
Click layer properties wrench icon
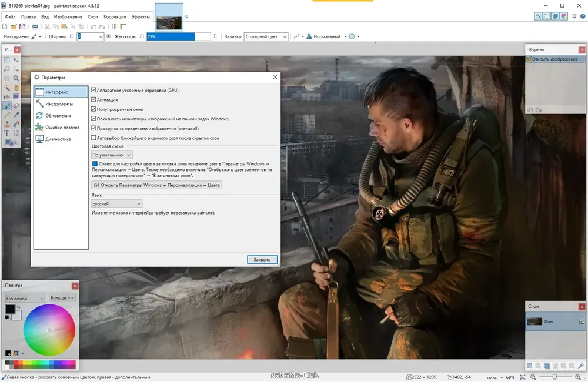581,366
